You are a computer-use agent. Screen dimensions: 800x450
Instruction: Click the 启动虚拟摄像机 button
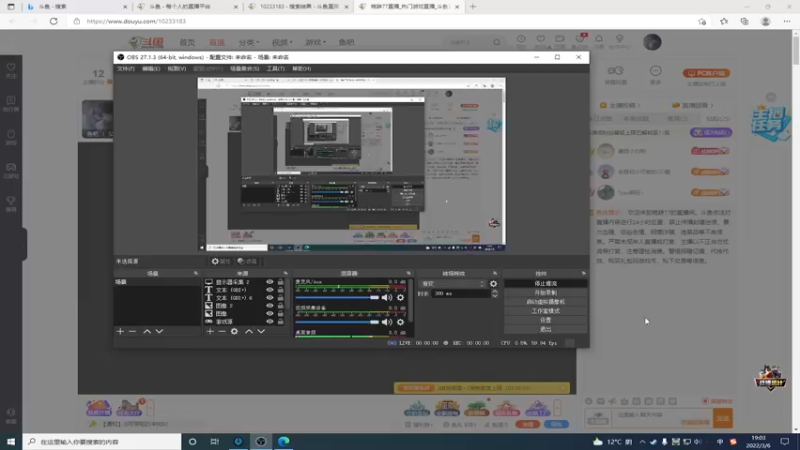(x=545, y=302)
